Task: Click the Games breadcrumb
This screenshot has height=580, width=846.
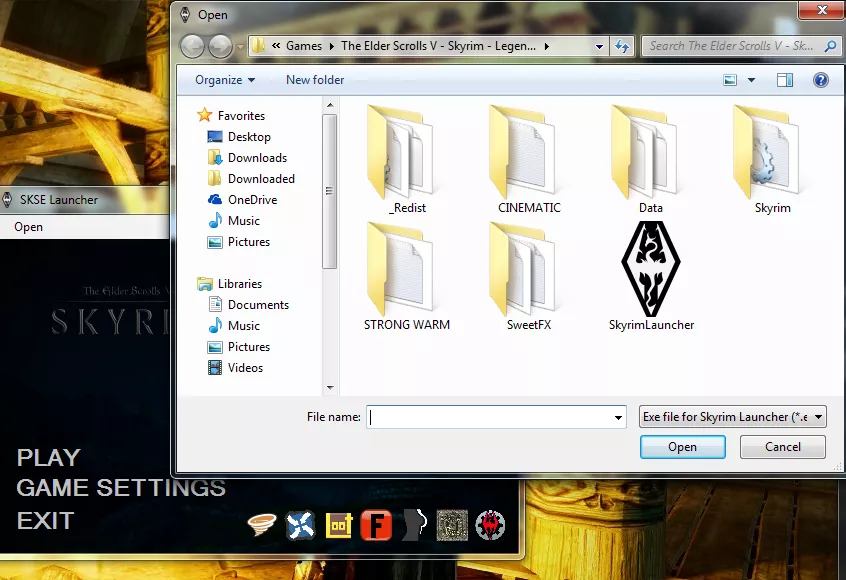Action: pos(304,46)
